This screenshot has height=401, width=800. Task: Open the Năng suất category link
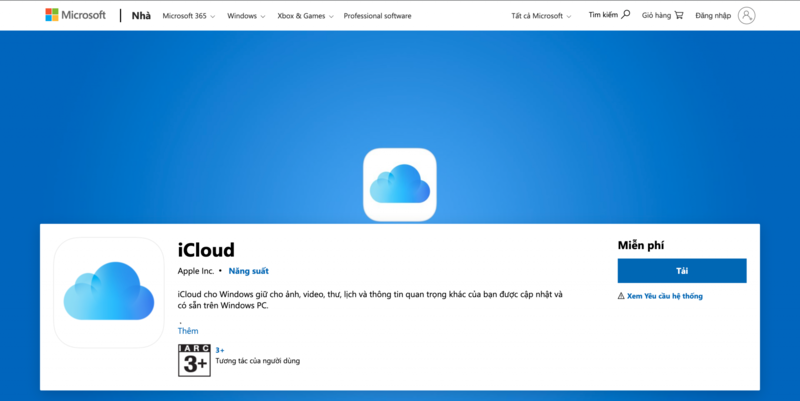pos(248,271)
